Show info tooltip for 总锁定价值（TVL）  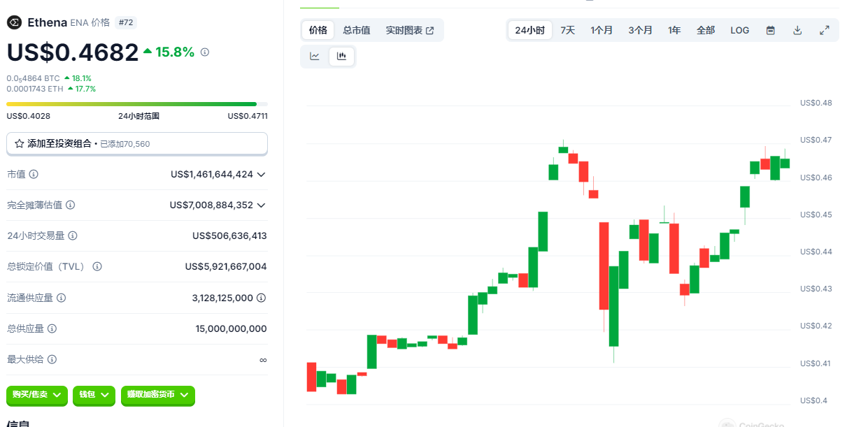coord(97,266)
